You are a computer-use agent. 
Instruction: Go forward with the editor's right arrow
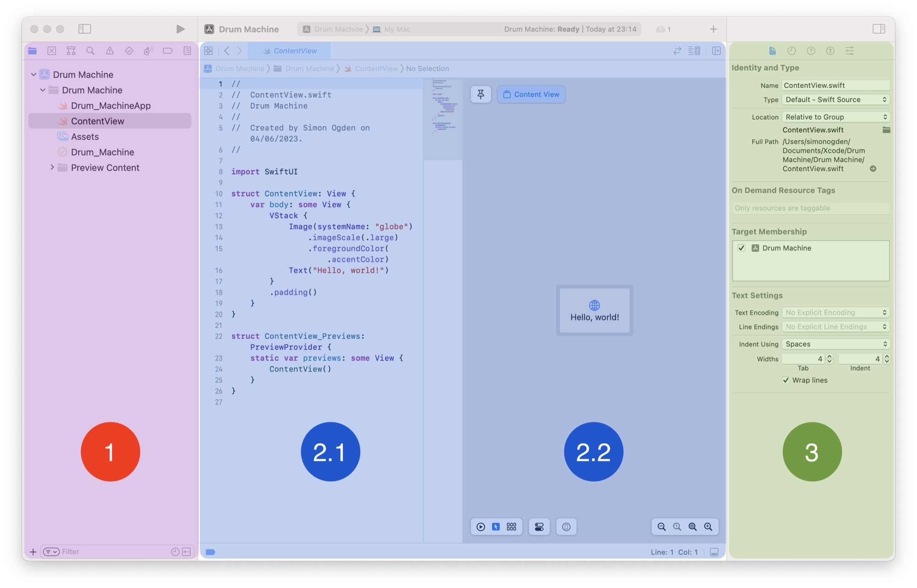pyautogui.click(x=239, y=51)
